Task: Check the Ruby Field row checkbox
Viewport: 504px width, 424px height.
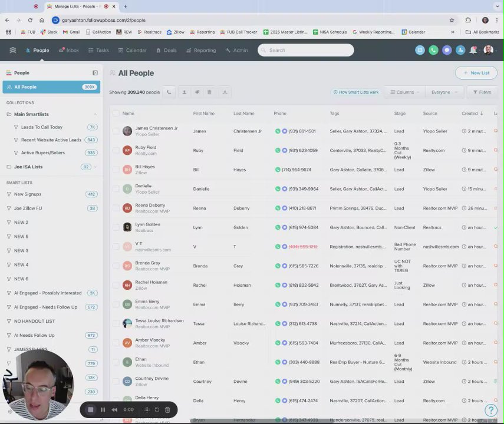Action: click(x=116, y=150)
